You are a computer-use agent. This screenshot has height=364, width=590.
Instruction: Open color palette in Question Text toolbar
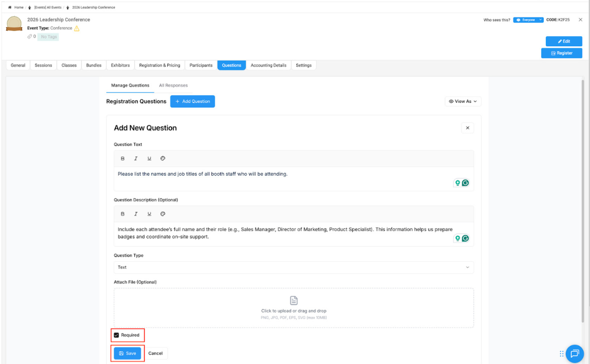pyautogui.click(x=163, y=158)
